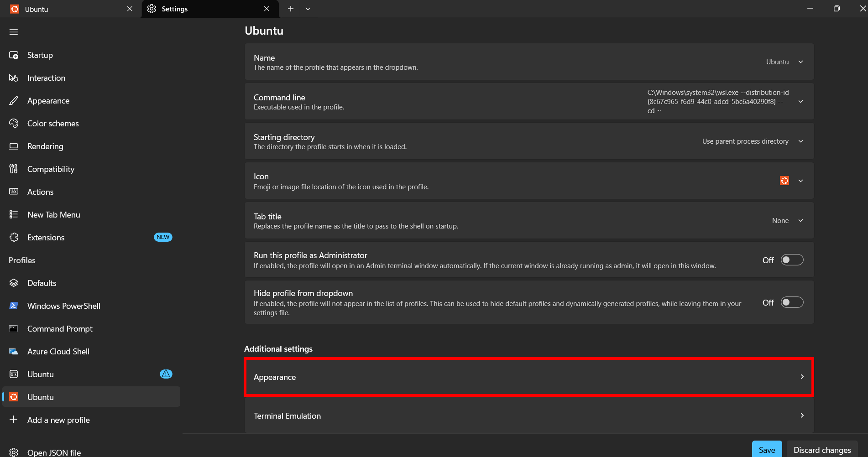Open the Startup settings page
868x457 pixels.
91,55
